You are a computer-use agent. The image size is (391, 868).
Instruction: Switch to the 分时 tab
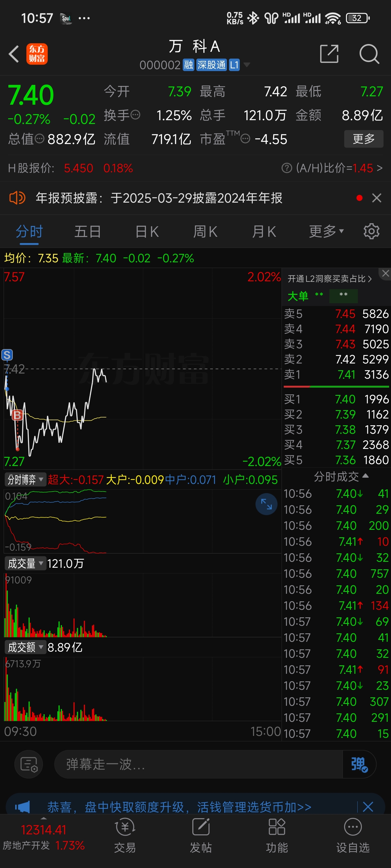pos(29,232)
